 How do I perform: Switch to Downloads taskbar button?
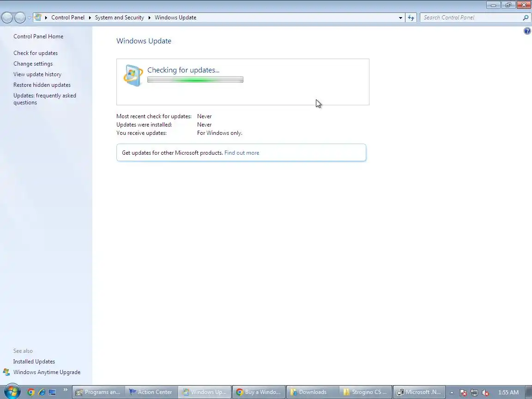[x=313, y=392]
